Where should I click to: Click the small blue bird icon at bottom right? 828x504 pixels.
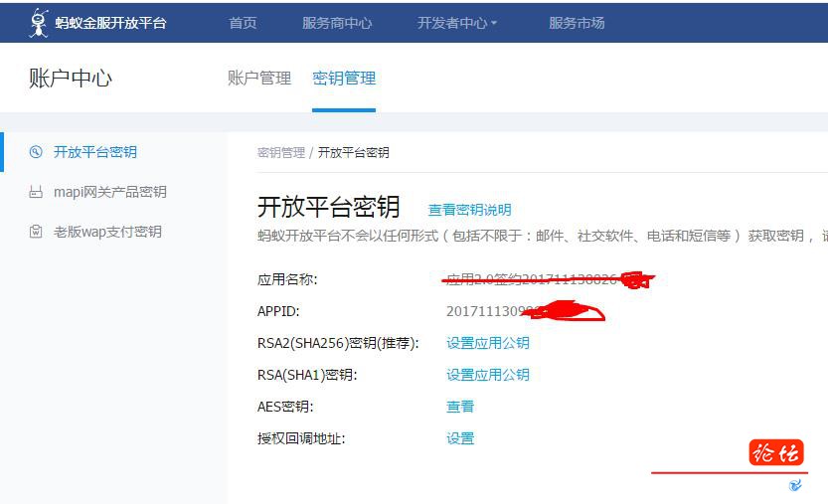[795, 485]
